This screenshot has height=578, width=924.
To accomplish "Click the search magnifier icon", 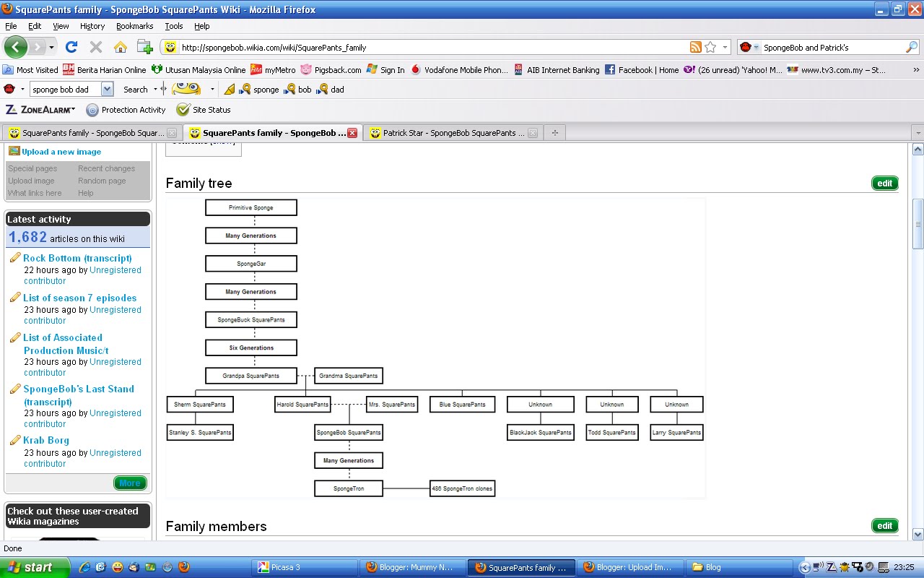I will click(x=912, y=47).
